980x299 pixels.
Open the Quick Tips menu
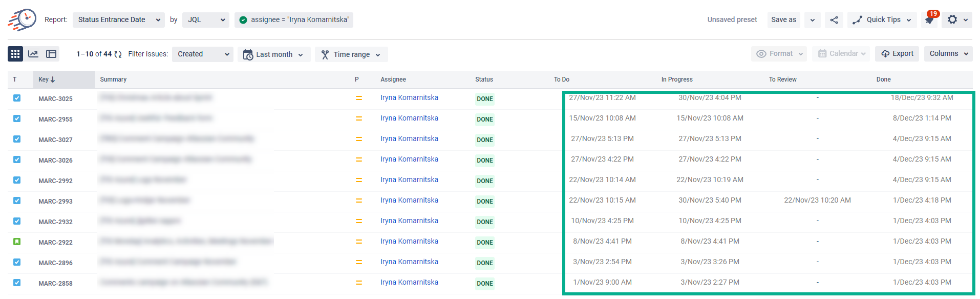[x=882, y=20]
